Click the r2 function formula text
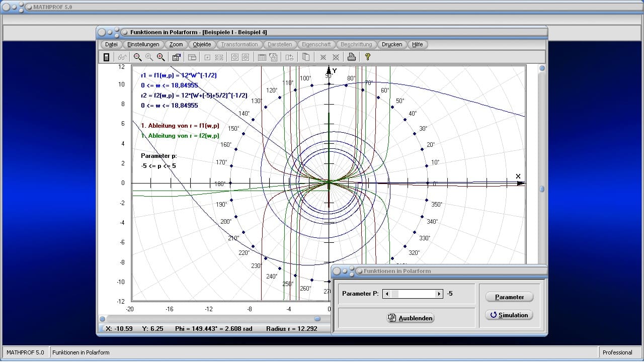The image size is (644, 362). click(x=194, y=96)
